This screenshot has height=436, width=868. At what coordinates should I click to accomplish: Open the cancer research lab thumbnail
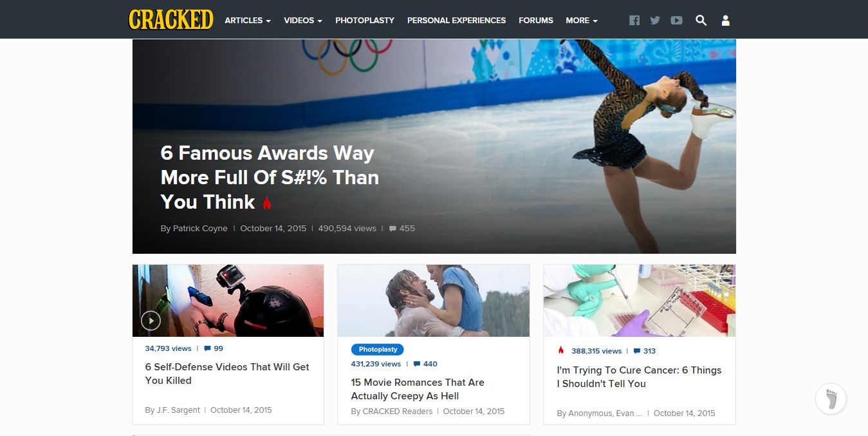pyautogui.click(x=640, y=300)
